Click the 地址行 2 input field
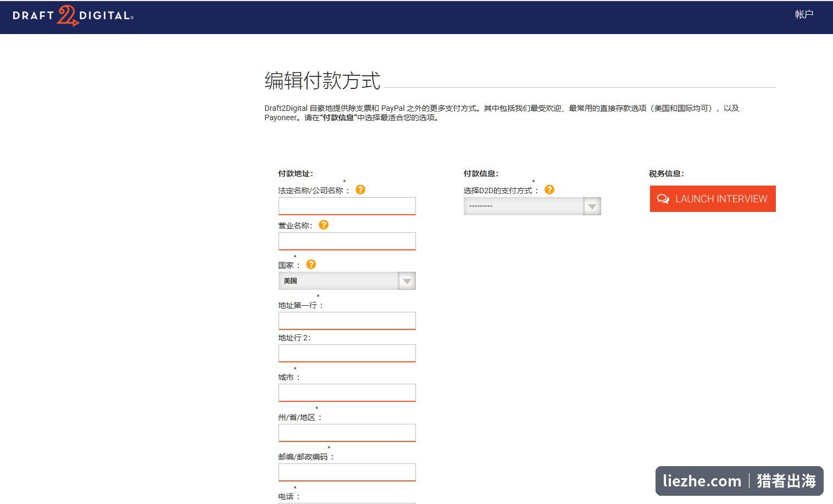 347,353
